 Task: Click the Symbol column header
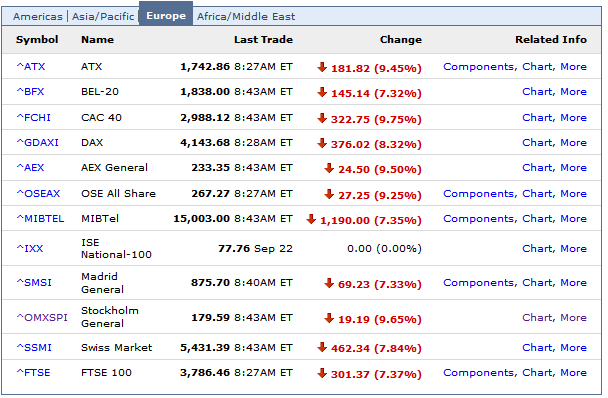(x=37, y=40)
